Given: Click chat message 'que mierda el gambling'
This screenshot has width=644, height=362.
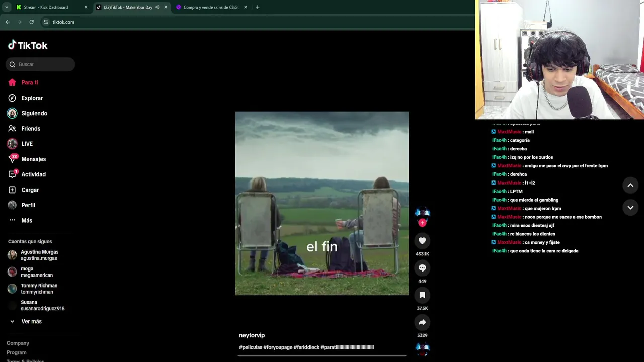Looking at the screenshot, I should [534, 200].
